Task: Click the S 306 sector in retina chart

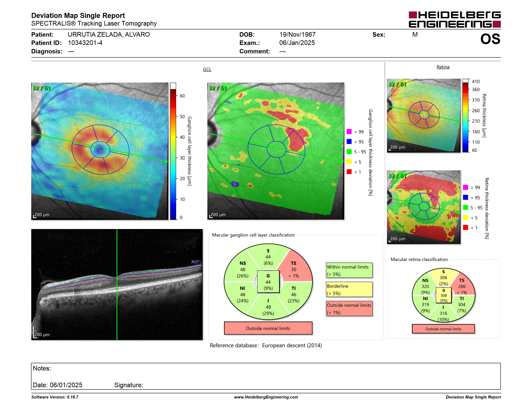Action: pyautogui.click(x=443, y=277)
